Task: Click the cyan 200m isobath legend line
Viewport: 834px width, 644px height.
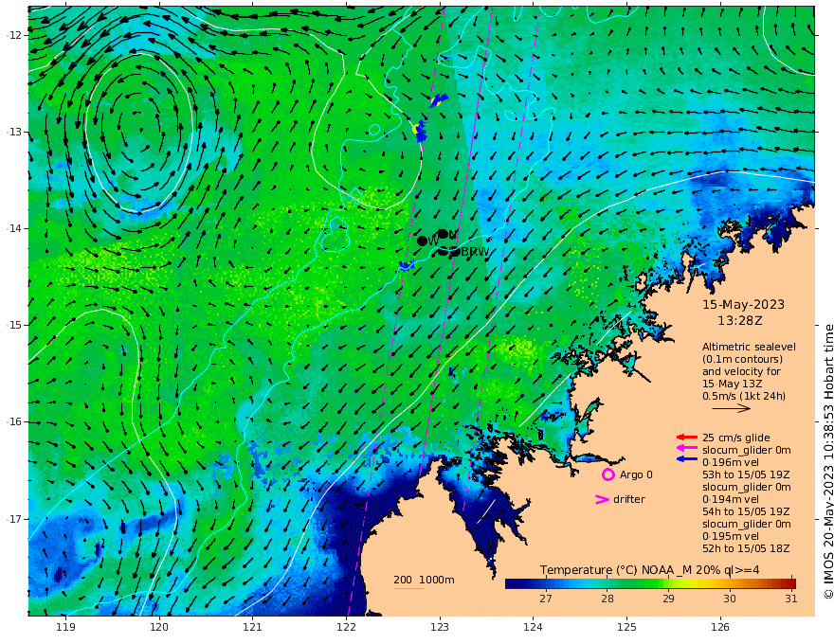Action: pyautogui.click(x=408, y=589)
